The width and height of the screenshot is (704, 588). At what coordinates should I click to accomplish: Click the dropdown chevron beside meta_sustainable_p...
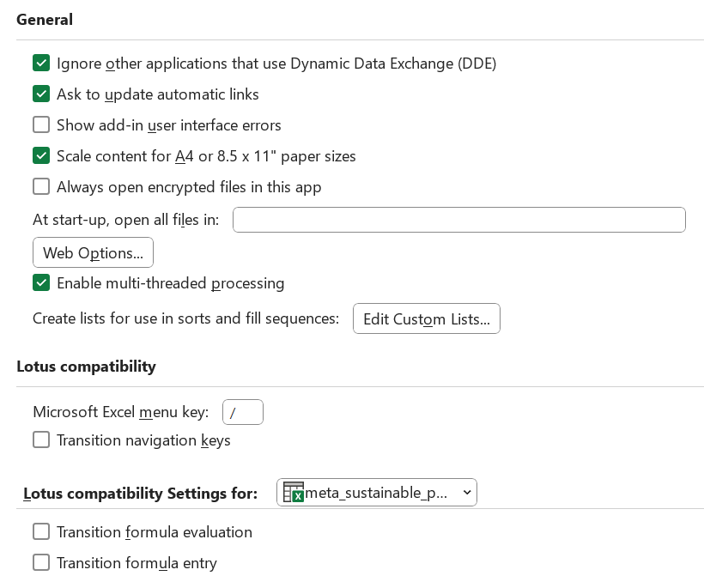click(467, 493)
